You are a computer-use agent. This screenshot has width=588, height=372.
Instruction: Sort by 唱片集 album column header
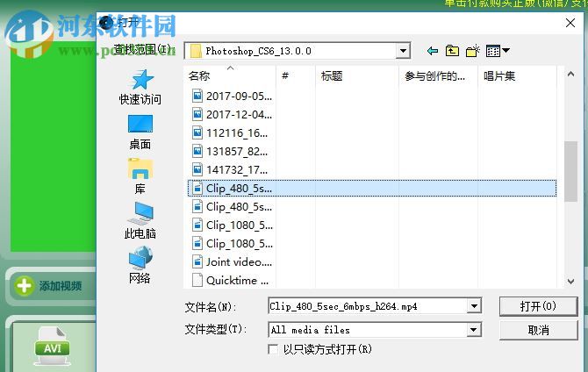[x=518, y=76]
